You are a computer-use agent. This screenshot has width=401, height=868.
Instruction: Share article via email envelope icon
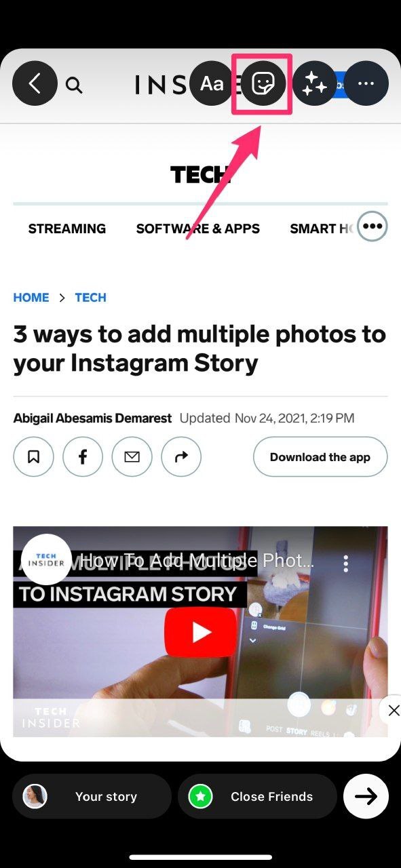coord(132,457)
